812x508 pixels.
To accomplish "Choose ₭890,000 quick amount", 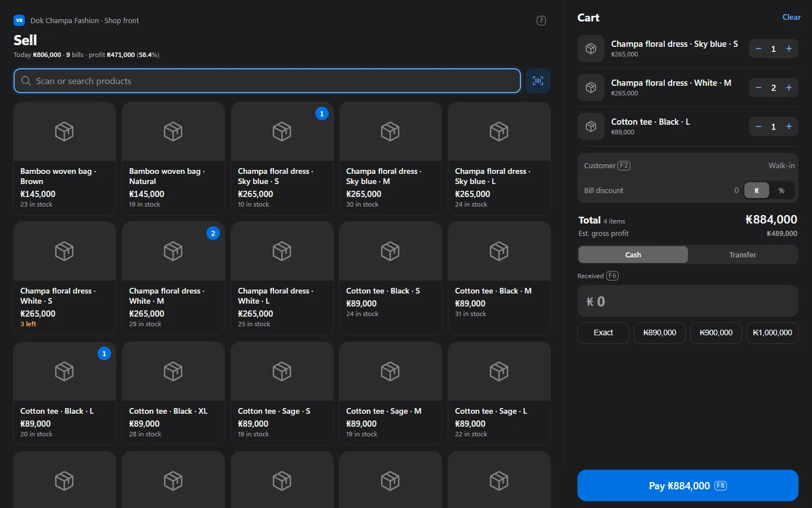I will 660,333.
